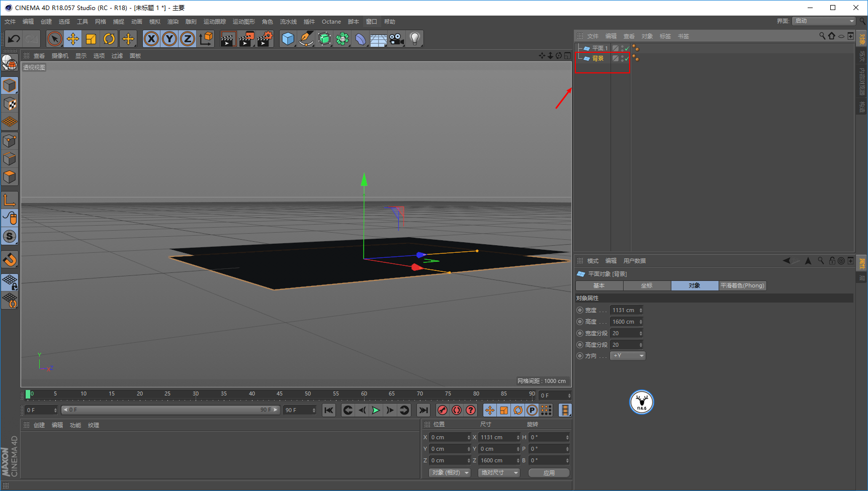
Task: Click 高度分段 animation radio circle
Action: (x=580, y=345)
